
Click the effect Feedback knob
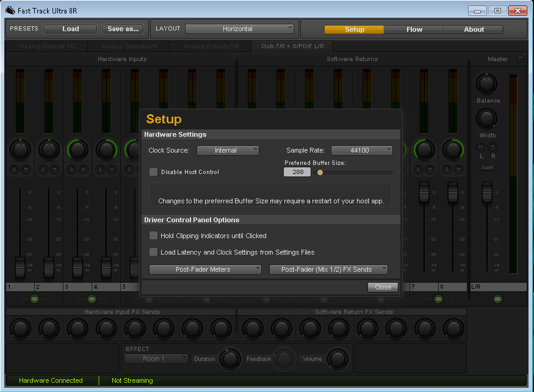pyautogui.click(x=284, y=358)
